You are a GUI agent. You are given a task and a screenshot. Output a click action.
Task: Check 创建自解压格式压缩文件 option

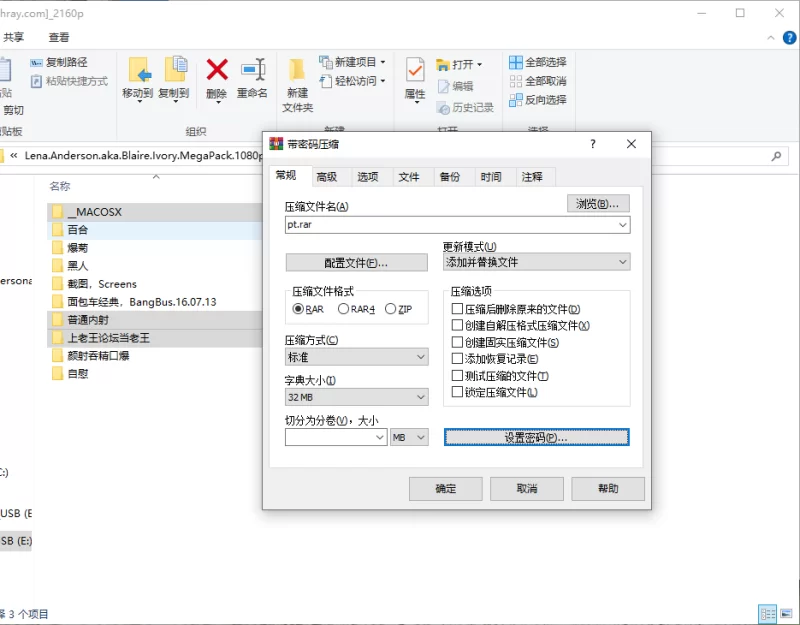point(457,326)
